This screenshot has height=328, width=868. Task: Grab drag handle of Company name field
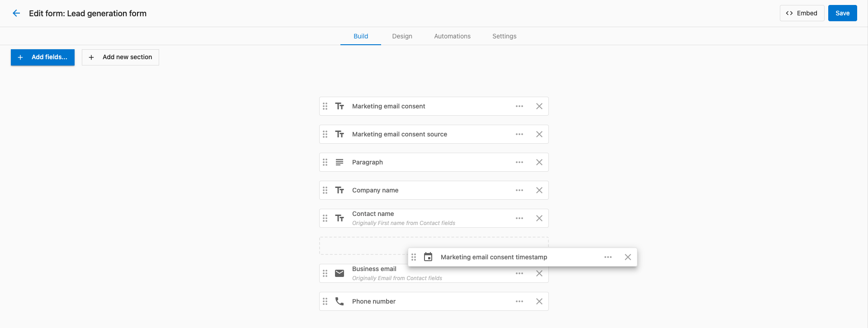(325, 190)
